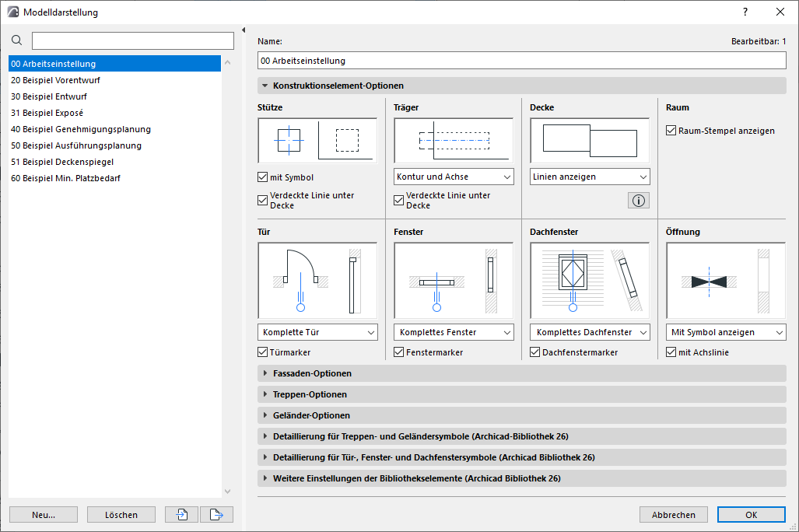Viewport: 799px width, 532px height.
Task: Open the info button in the Decke section
Action: point(637,200)
